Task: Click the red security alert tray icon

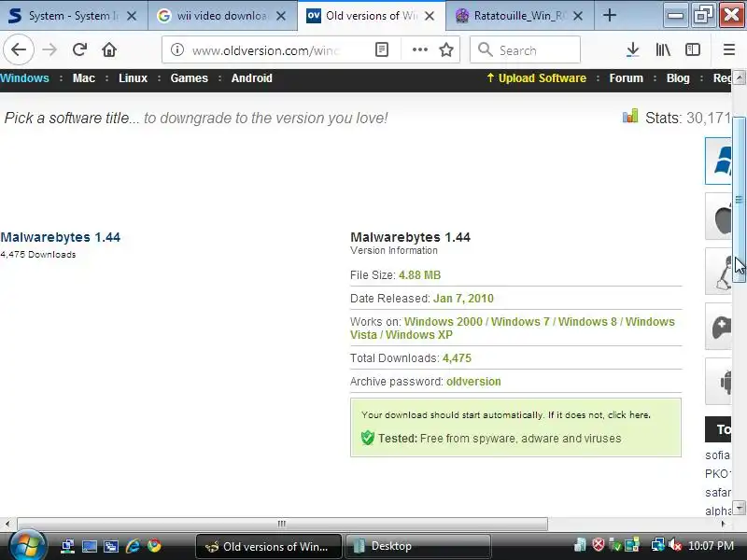Action: 599,545
